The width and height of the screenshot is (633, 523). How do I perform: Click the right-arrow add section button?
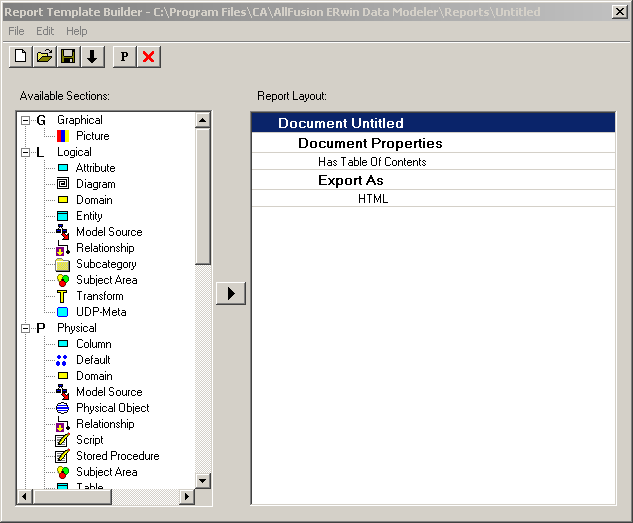(231, 293)
